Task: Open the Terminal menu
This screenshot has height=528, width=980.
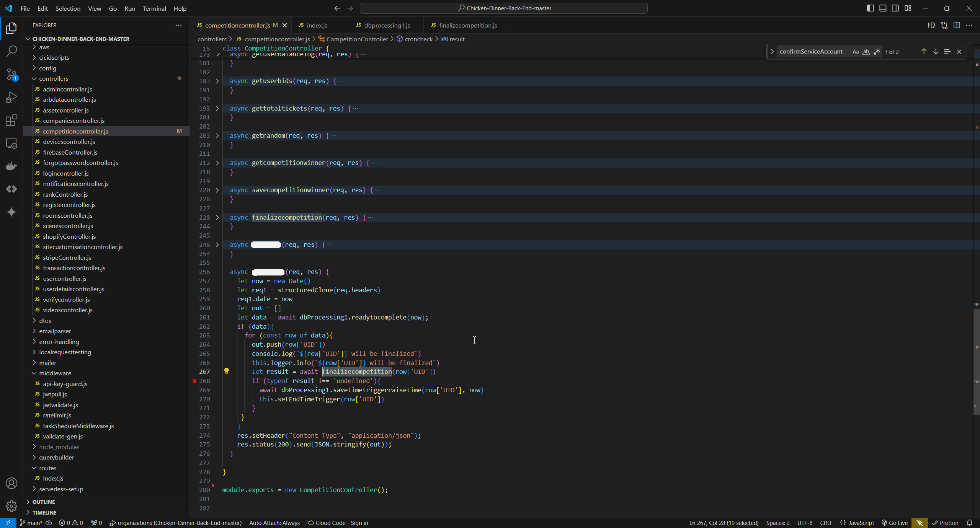Action: coord(154,8)
